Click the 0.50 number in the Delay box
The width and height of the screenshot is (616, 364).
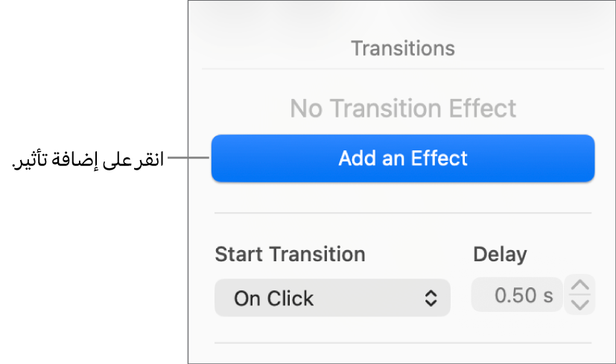(x=515, y=296)
